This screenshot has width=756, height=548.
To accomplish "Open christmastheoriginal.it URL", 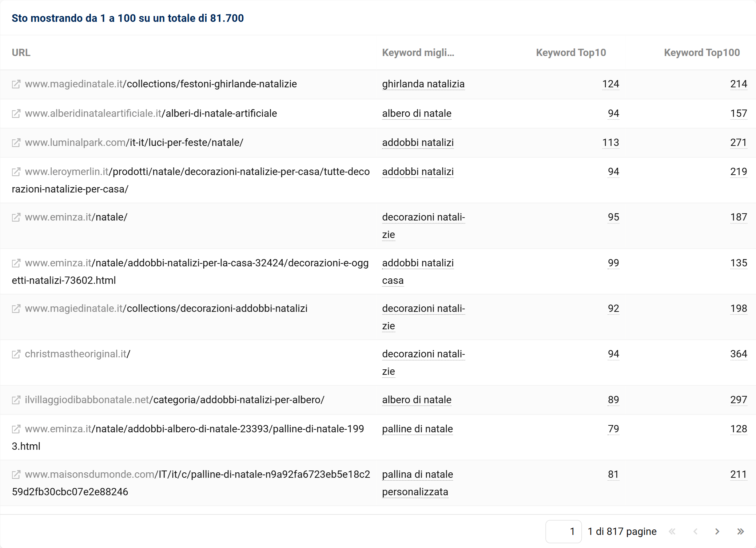I will 77,354.
